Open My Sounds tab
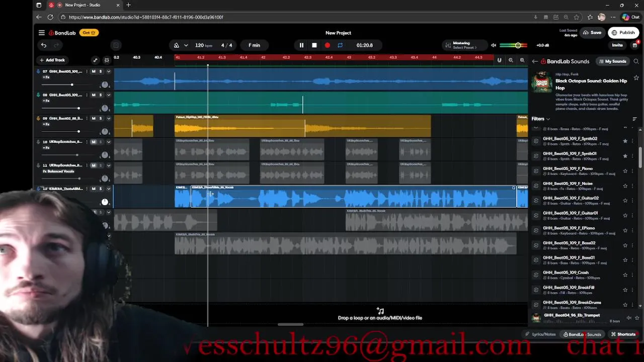The width and height of the screenshot is (644, 362). tap(612, 61)
